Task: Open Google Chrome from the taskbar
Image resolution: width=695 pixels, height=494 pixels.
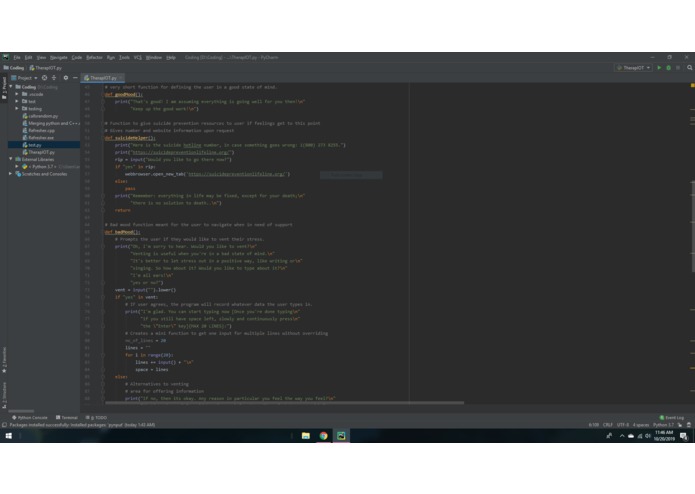Action: pyautogui.click(x=324, y=436)
